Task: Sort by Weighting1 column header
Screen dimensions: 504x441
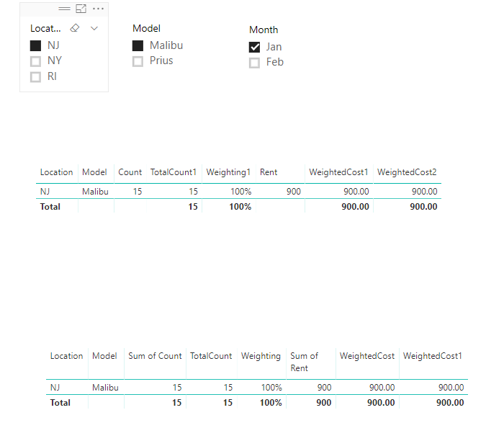Action: 228,172
